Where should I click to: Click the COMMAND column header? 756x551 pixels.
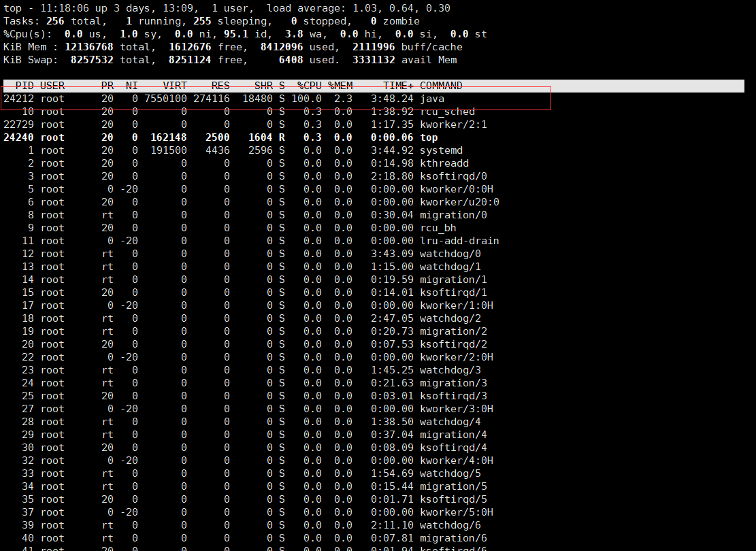(441, 86)
